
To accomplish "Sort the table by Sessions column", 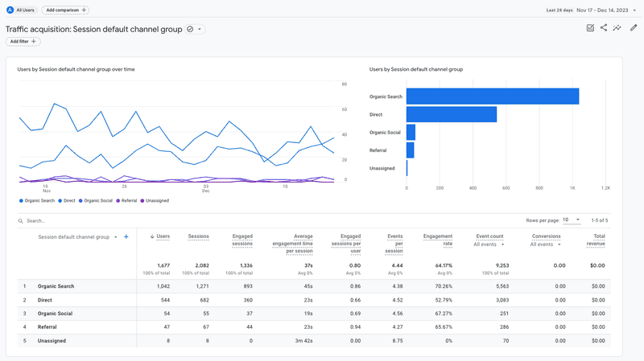I will coord(198,236).
